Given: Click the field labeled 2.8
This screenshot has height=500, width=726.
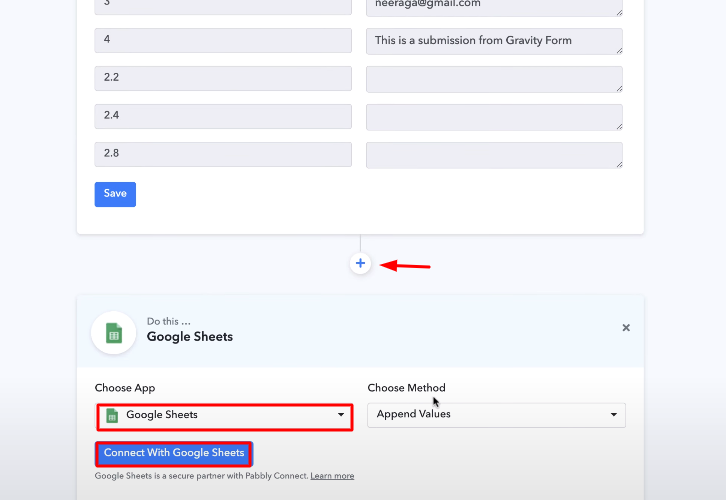Looking at the screenshot, I should (223, 154).
